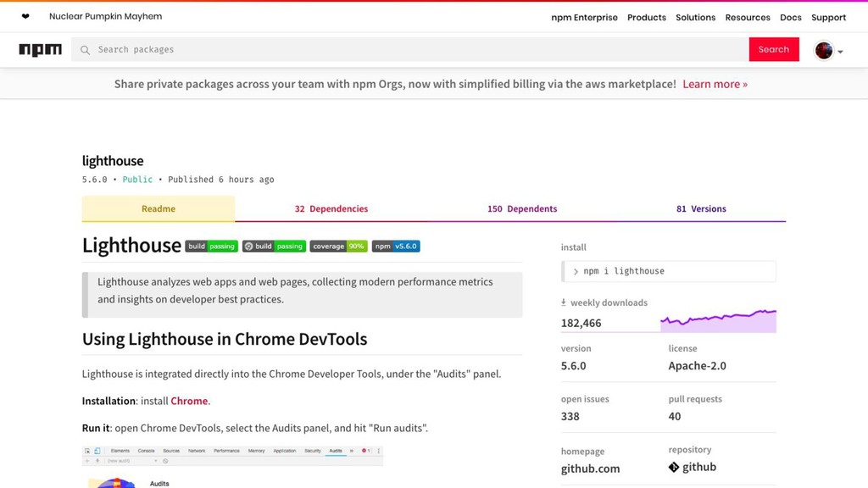868x488 pixels.
Task: Click the 5.6.0 version value in the sidebar
Action: [x=573, y=366]
